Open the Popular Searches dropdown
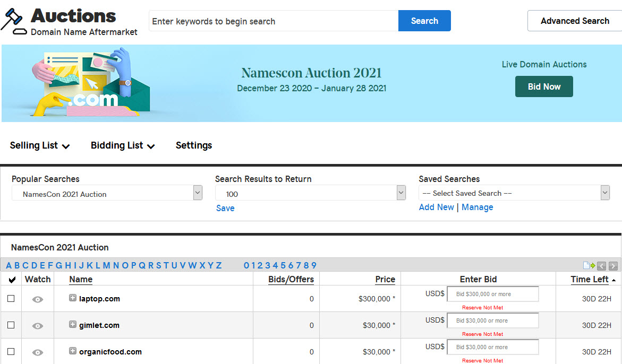 [107, 193]
